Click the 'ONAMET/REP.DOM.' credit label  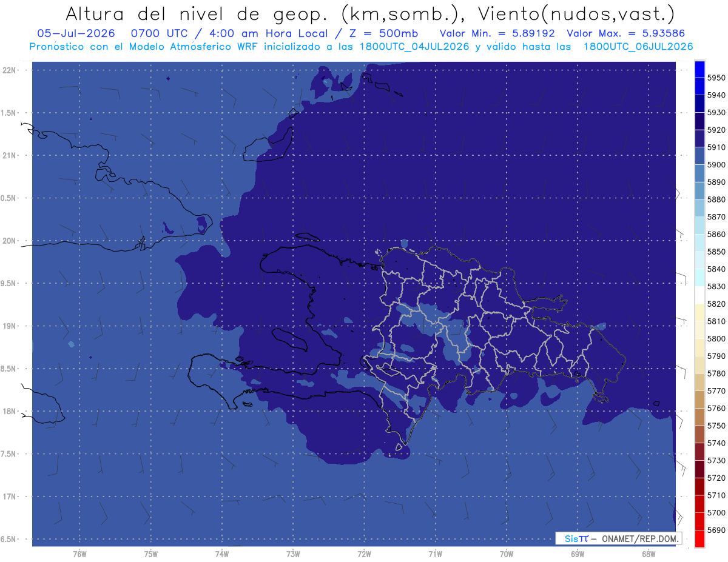(x=641, y=538)
